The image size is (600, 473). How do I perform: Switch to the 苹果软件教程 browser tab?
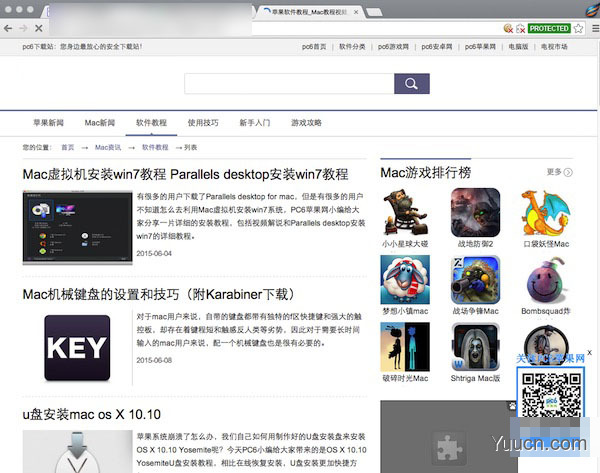309,12
